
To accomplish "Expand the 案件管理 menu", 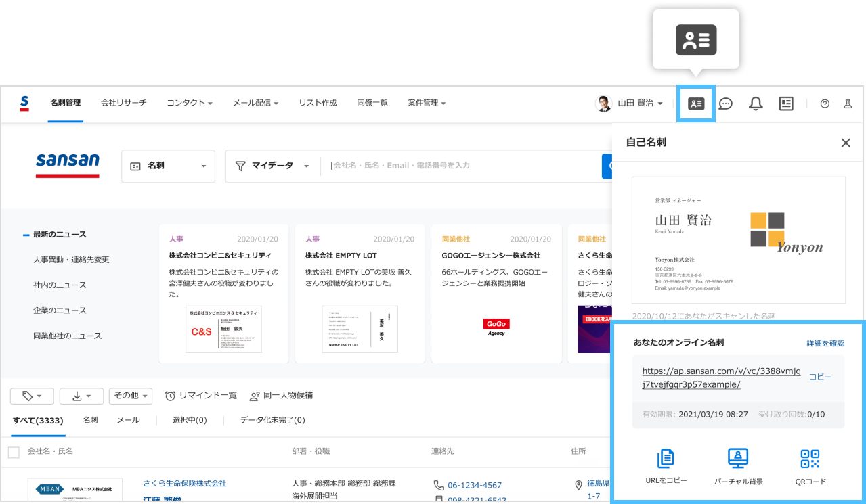I will [x=427, y=103].
